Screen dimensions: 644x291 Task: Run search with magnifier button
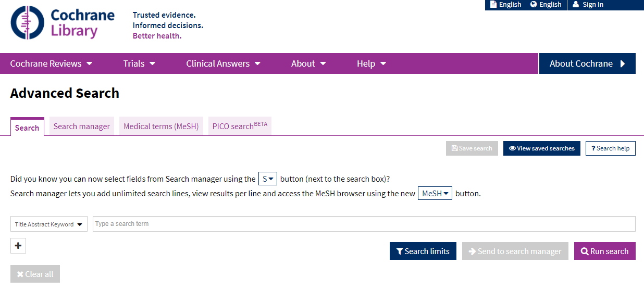point(604,251)
